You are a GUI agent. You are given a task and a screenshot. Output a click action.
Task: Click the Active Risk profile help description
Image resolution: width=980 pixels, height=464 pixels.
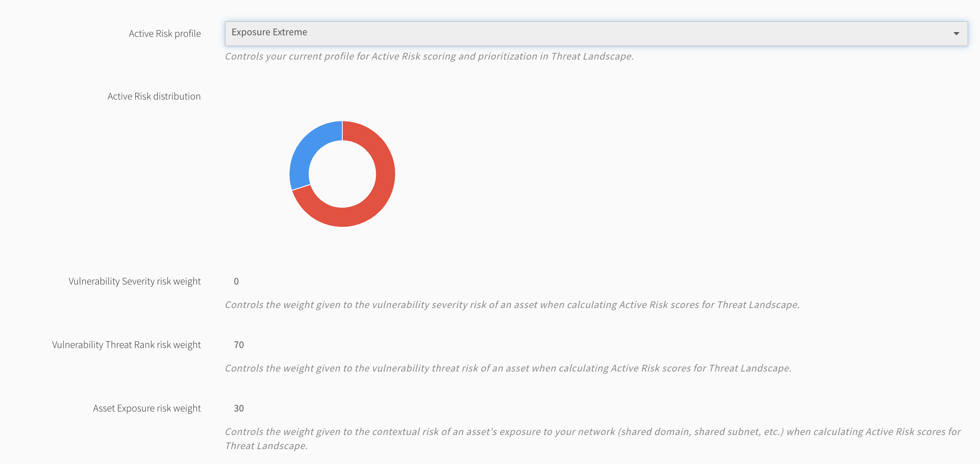tap(429, 56)
